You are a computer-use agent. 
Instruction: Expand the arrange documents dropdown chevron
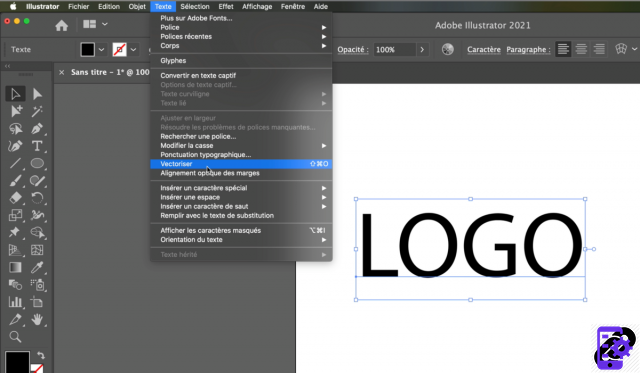[x=105, y=24]
